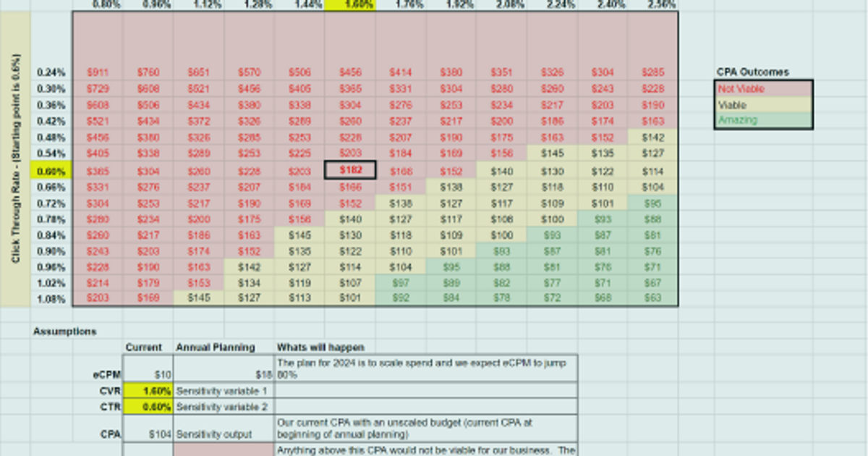Viewport: 868px width, 456px height.
Task: Click the yellow 1.60% column header
Action: [352, 4]
